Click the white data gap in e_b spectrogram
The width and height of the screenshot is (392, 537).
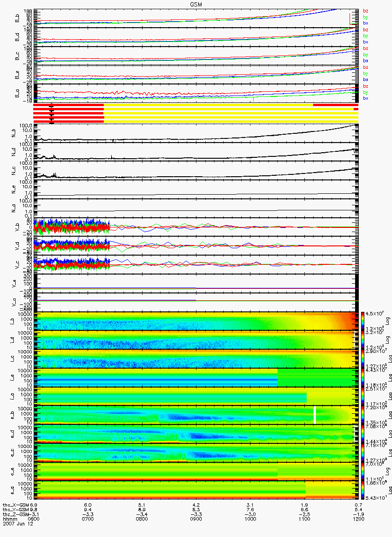pyautogui.click(x=315, y=414)
